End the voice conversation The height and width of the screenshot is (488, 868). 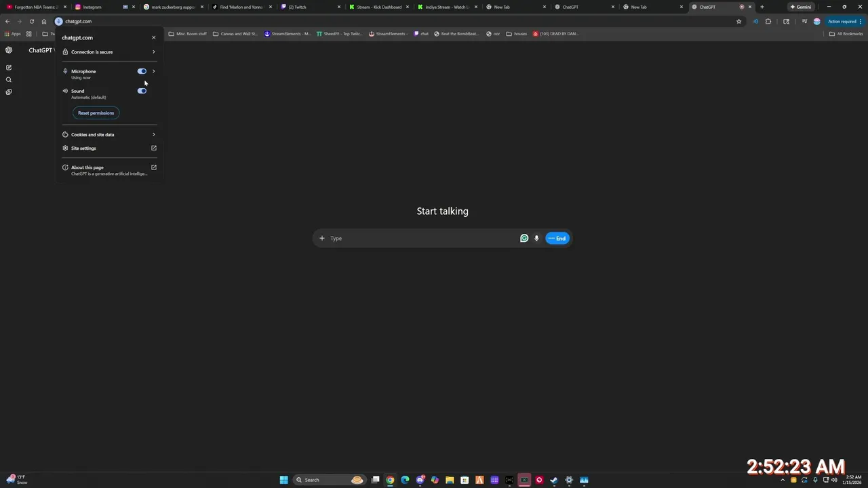557,238
